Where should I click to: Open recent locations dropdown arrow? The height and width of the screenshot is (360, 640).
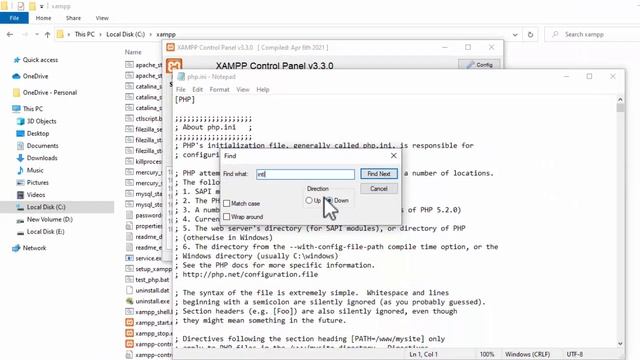37,35
